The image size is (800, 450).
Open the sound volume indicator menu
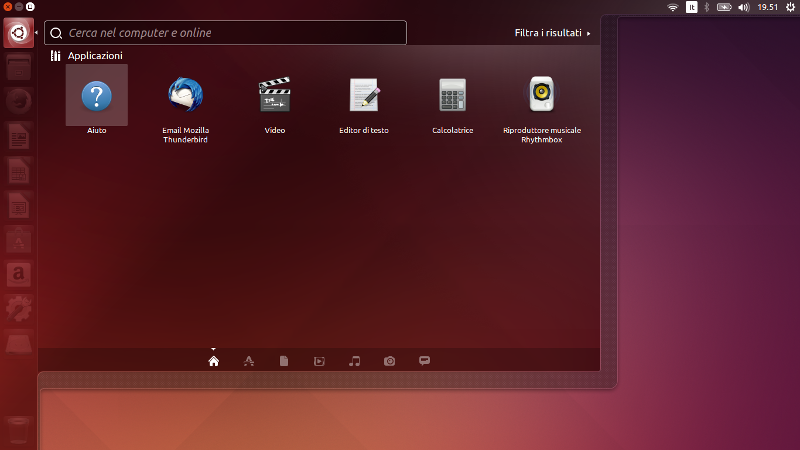coord(743,7)
